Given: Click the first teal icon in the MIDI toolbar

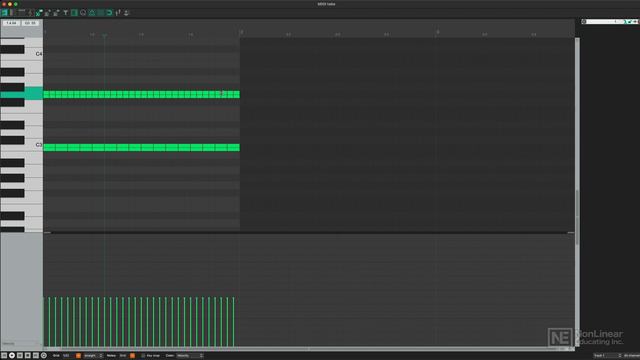Looking at the screenshot, I should 4,13.
